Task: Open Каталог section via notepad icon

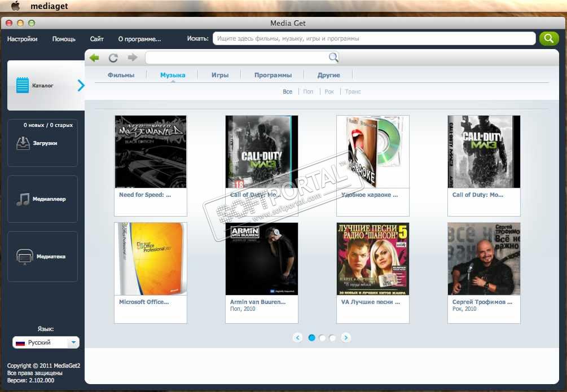Action: (x=23, y=85)
